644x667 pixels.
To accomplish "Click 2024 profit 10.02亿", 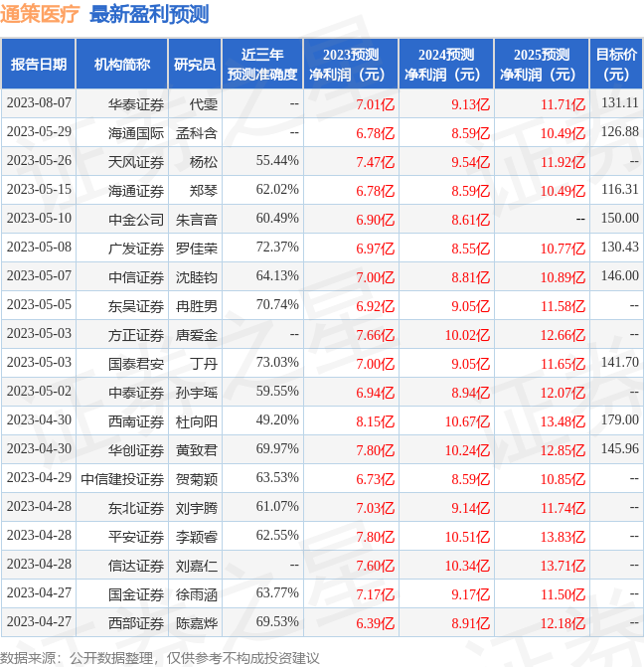I will 467,335.
